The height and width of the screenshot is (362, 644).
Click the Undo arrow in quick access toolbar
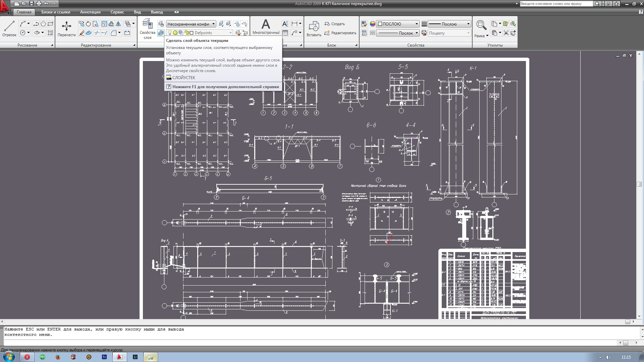[x=46, y=4]
